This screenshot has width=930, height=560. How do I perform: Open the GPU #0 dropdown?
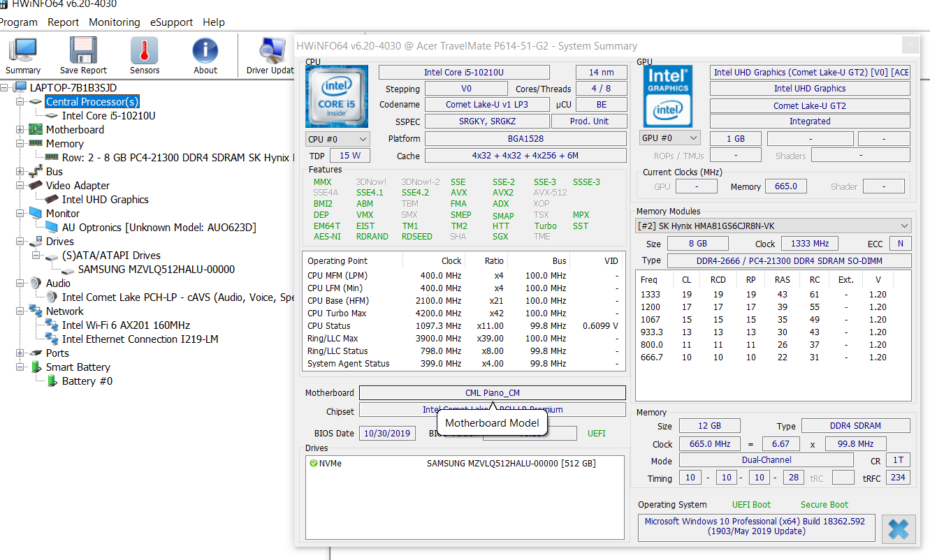(669, 138)
